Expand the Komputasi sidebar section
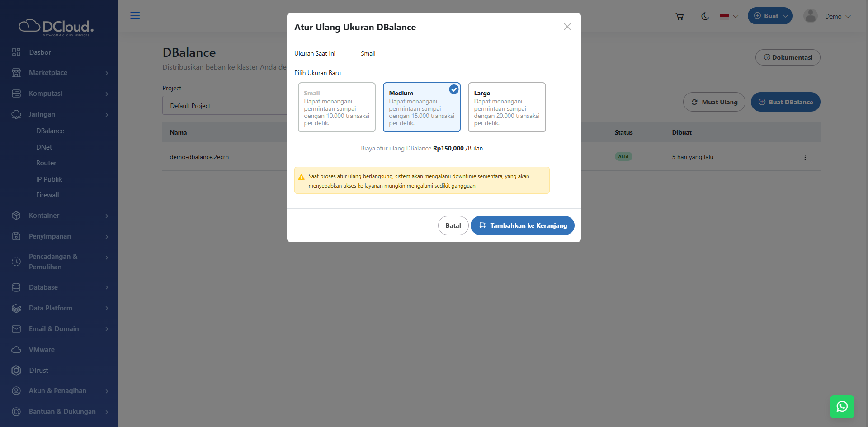Image resolution: width=868 pixels, height=427 pixels. (59, 94)
